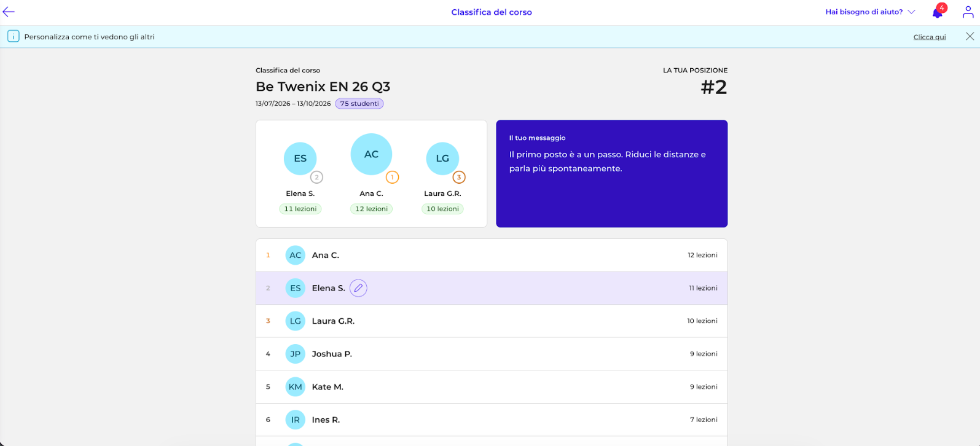Expand the 'Hai bisogno di aiuto?' dropdown

[x=870, y=12]
